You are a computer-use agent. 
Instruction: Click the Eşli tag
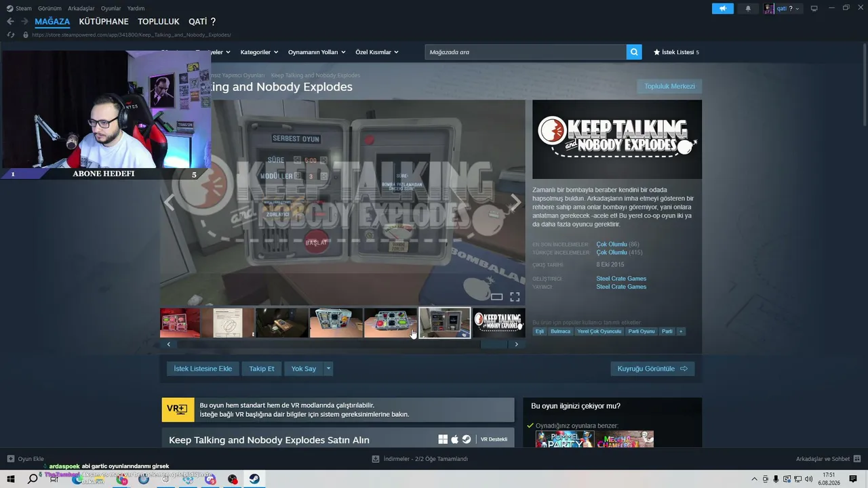click(x=540, y=331)
